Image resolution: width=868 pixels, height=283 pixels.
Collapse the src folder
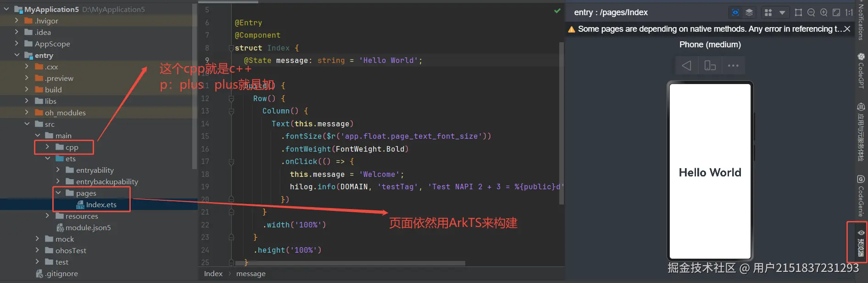(27, 124)
